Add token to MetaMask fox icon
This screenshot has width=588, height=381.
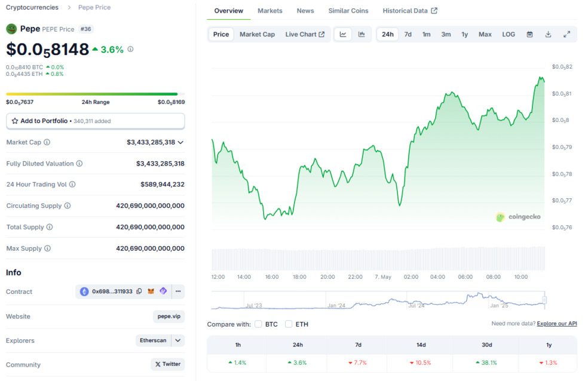[151, 291]
